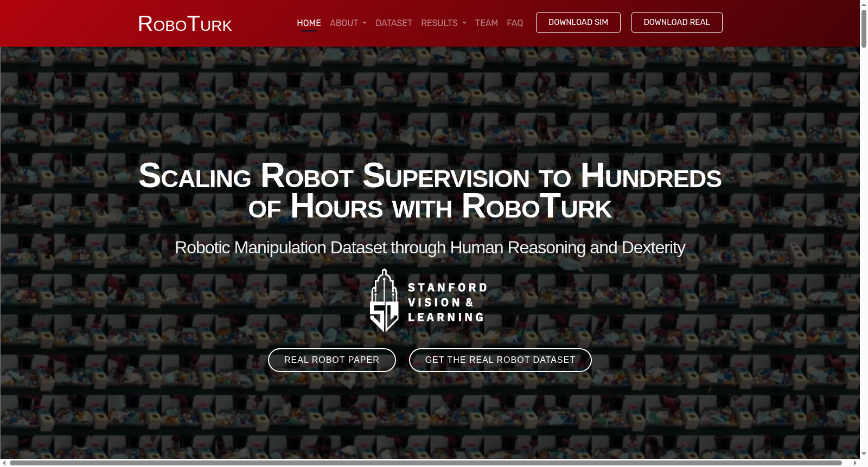Click the vertical scrollbar thumb
Image resolution: width=868 pixels, height=467 pixels.
click(x=864, y=28)
